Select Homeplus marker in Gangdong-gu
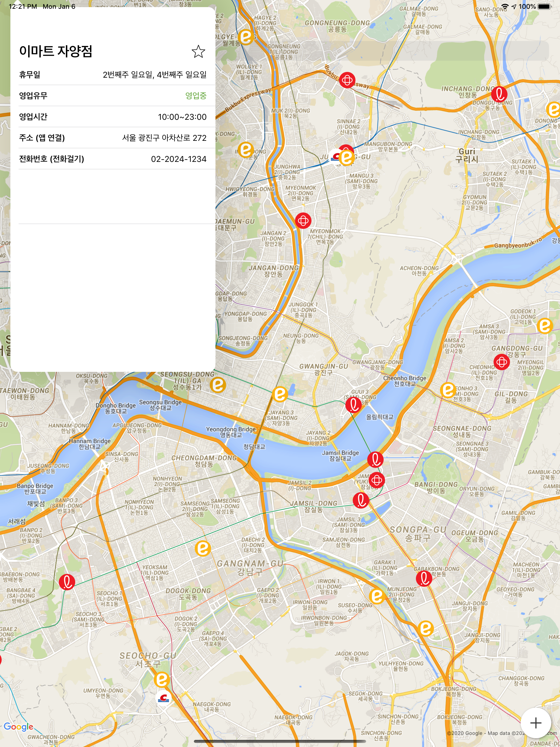Screen dimensions: 560x747 point(501,362)
